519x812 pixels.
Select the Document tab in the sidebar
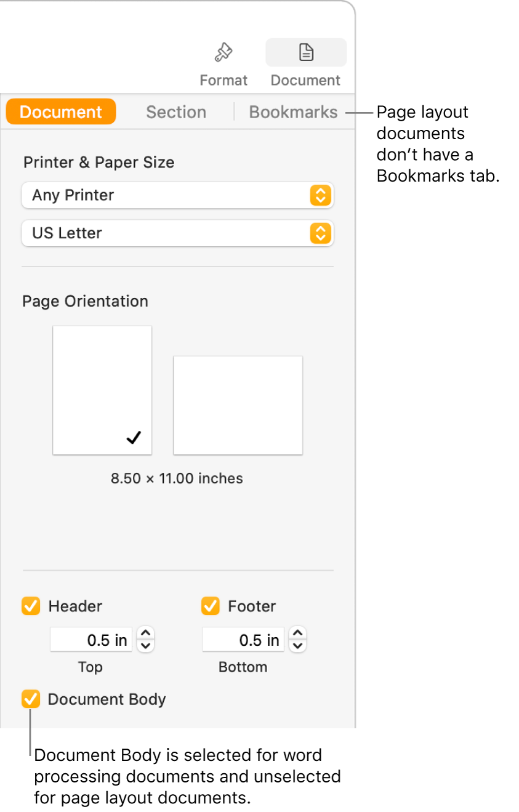[x=60, y=111]
